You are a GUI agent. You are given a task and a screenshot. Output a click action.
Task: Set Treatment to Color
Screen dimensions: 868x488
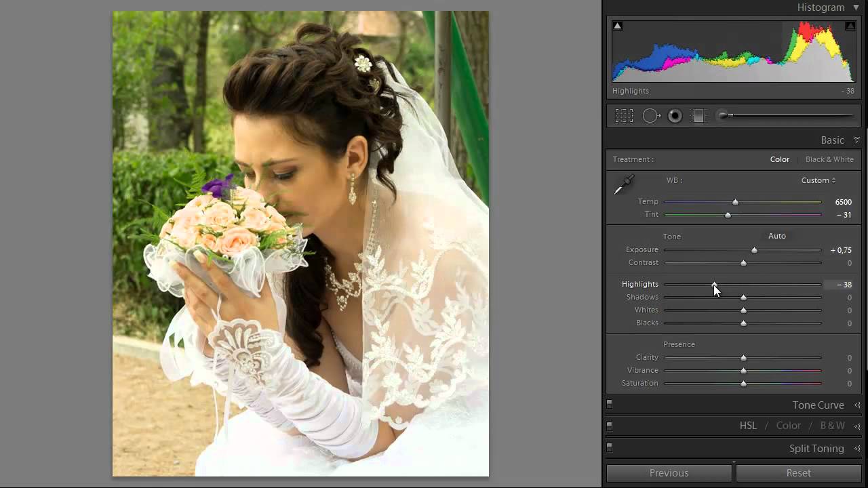[x=780, y=159]
